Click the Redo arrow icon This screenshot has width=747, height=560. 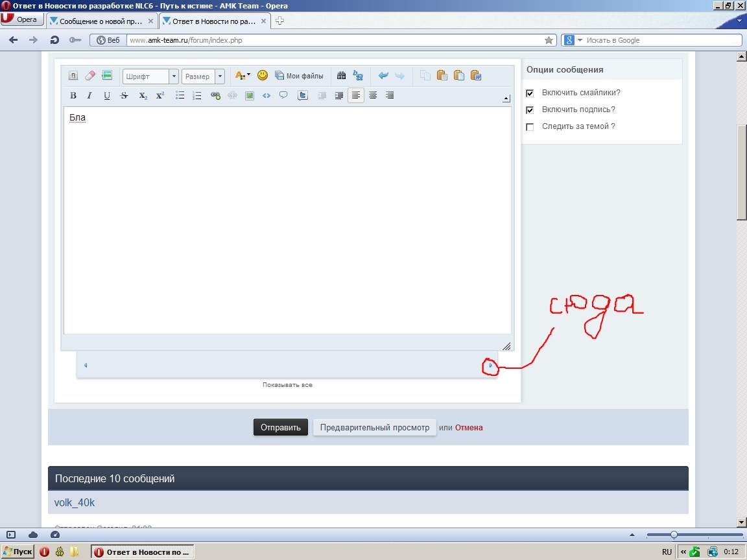(x=399, y=75)
